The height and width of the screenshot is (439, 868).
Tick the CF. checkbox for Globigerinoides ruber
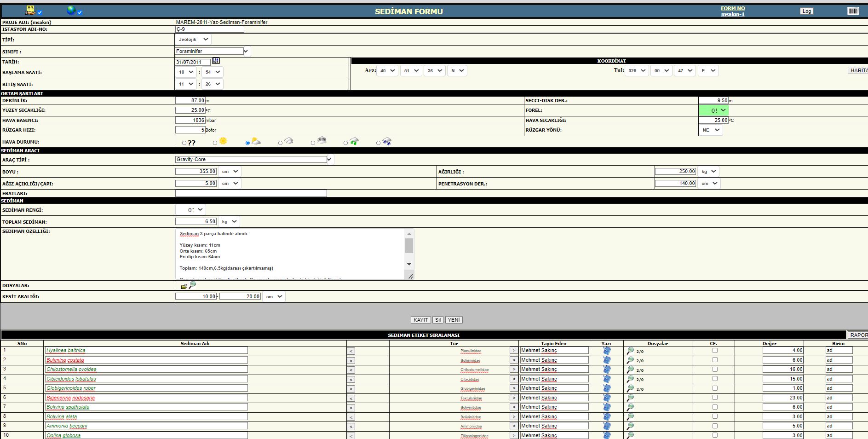715,388
